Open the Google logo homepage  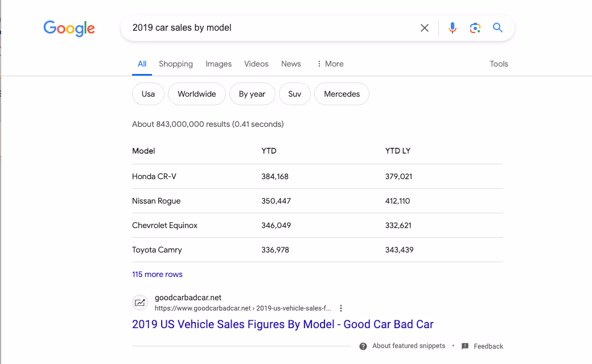point(69,28)
